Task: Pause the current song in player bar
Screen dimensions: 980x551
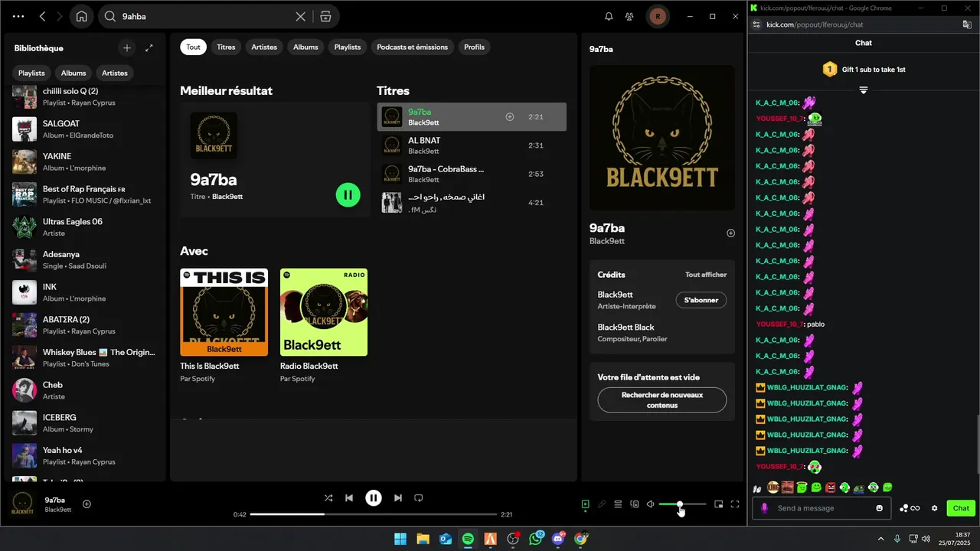Action: click(x=373, y=498)
